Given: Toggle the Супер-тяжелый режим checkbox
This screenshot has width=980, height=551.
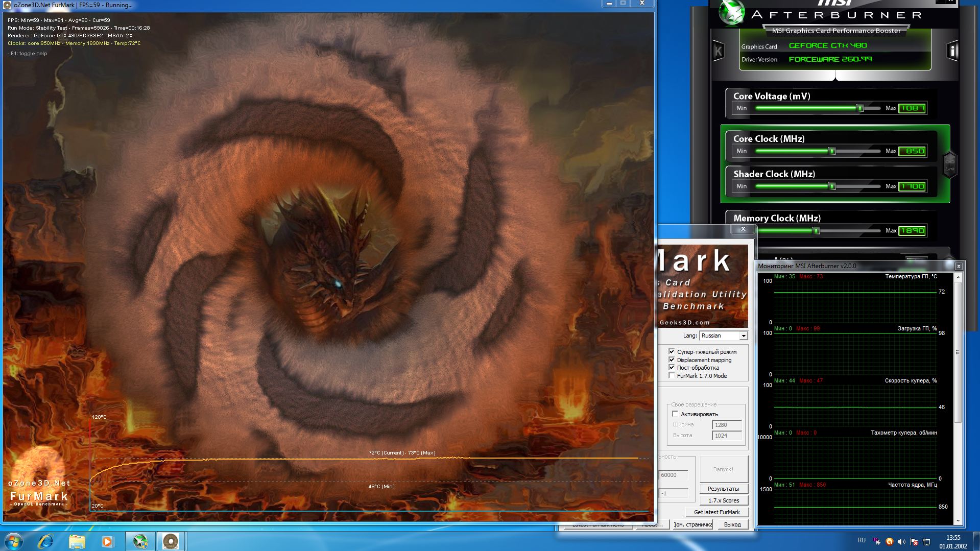Looking at the screenshot, I should pyautogui.click(x=672, y=351).
